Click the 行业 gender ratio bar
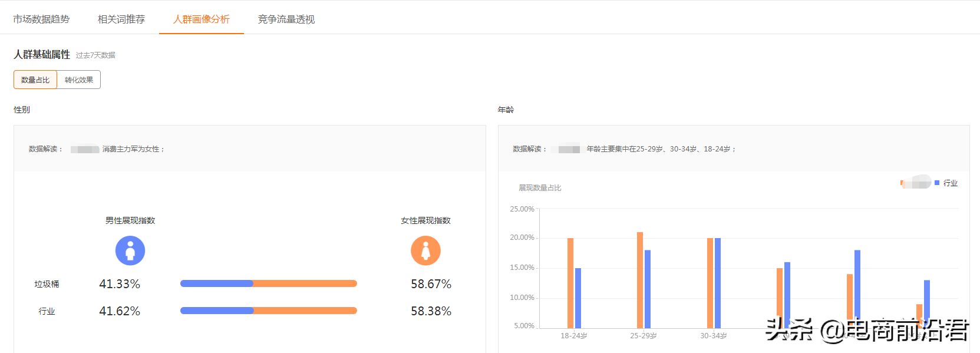The image size is (980, 353). click(269, 311)
